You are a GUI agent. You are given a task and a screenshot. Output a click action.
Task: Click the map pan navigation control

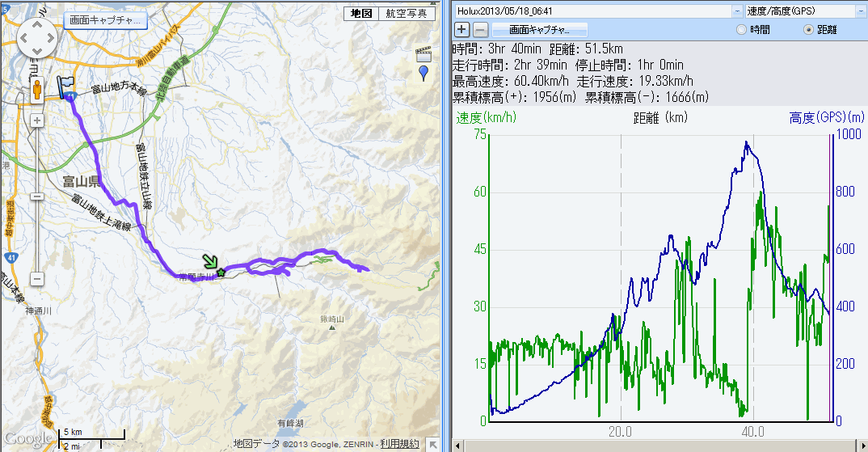36,36
